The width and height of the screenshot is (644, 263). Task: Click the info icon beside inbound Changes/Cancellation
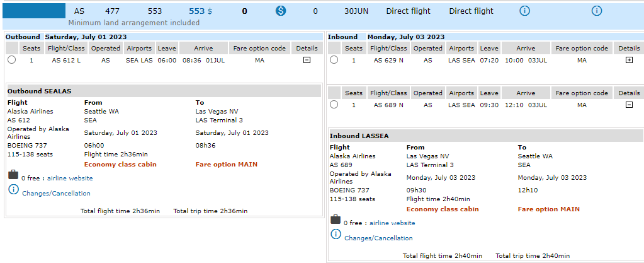click(336, 235)
